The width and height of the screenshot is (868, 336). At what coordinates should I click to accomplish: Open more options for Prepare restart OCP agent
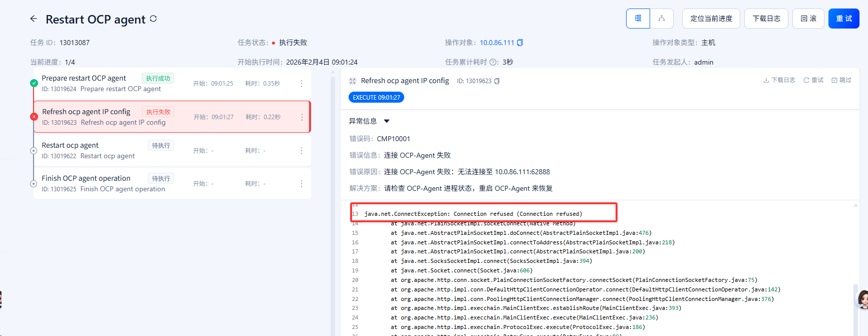click(x=301, y=84)
